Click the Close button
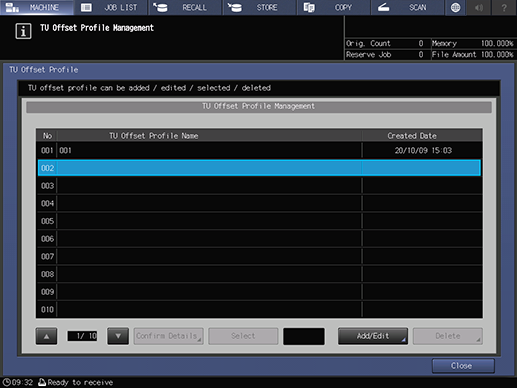Viewport: 517px width, 388px height. 463,366
